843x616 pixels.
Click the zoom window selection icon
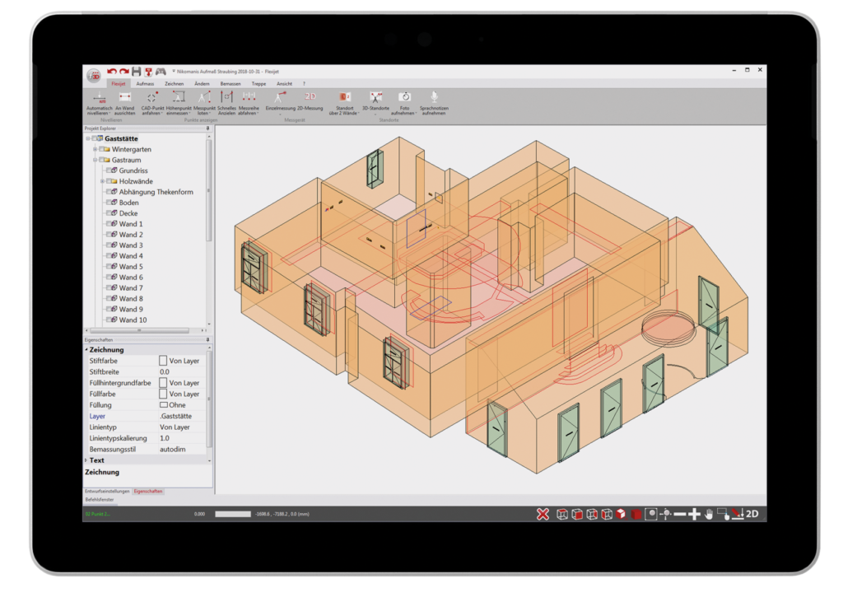723,515
